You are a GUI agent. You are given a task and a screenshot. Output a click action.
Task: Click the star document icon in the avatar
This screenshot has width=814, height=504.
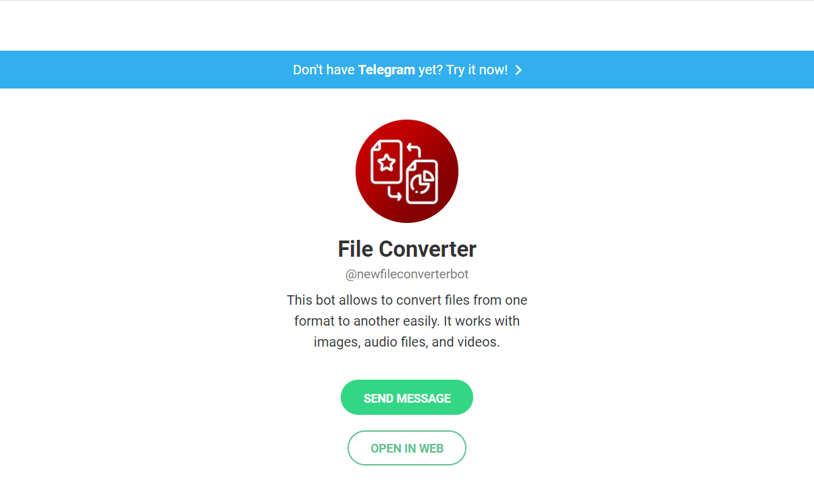(x=386, y=161)
